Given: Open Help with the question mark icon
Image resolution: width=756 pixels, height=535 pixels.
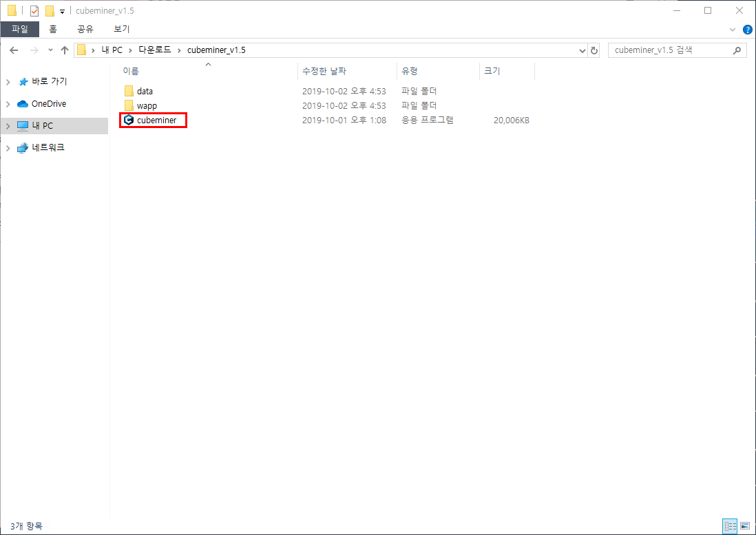Looking at the screenshot, I should [x=747, y=30].
